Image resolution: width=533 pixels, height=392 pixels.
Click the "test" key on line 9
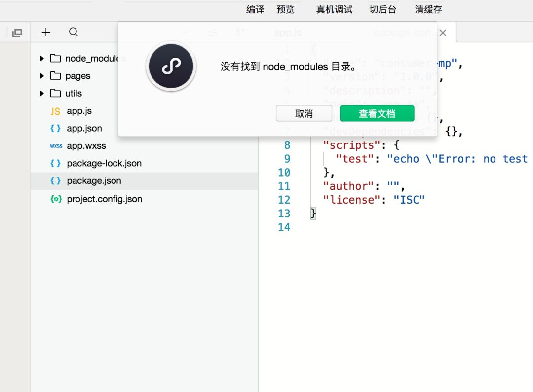point(355,159)
